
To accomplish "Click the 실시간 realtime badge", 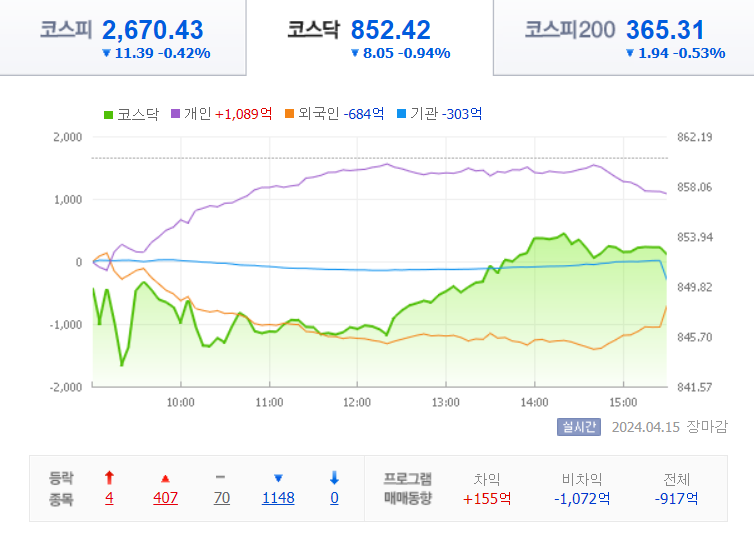I will pyautogui.click(x=579, y=426).
